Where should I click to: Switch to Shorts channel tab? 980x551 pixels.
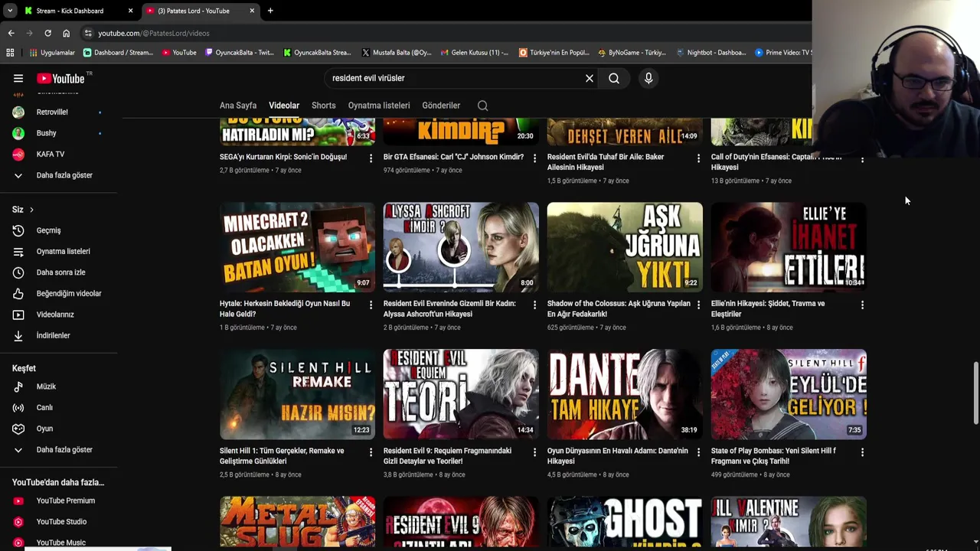click(323, 106)
